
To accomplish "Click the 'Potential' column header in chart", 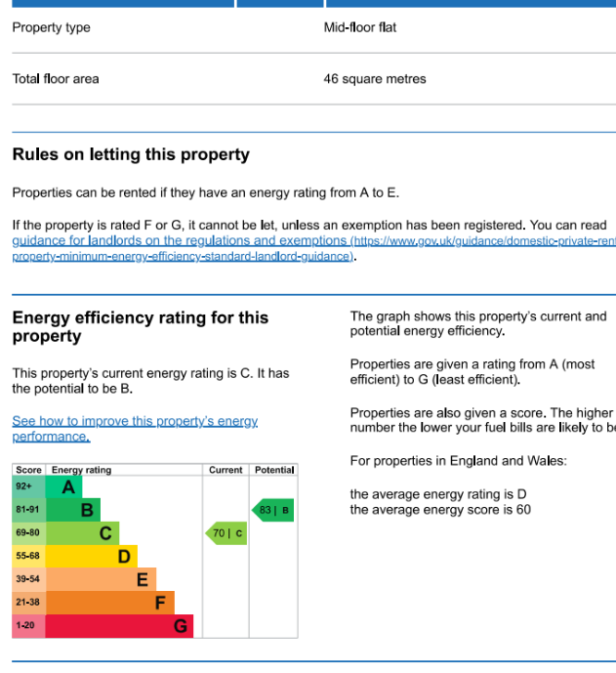I will click(x=274, y=470).
